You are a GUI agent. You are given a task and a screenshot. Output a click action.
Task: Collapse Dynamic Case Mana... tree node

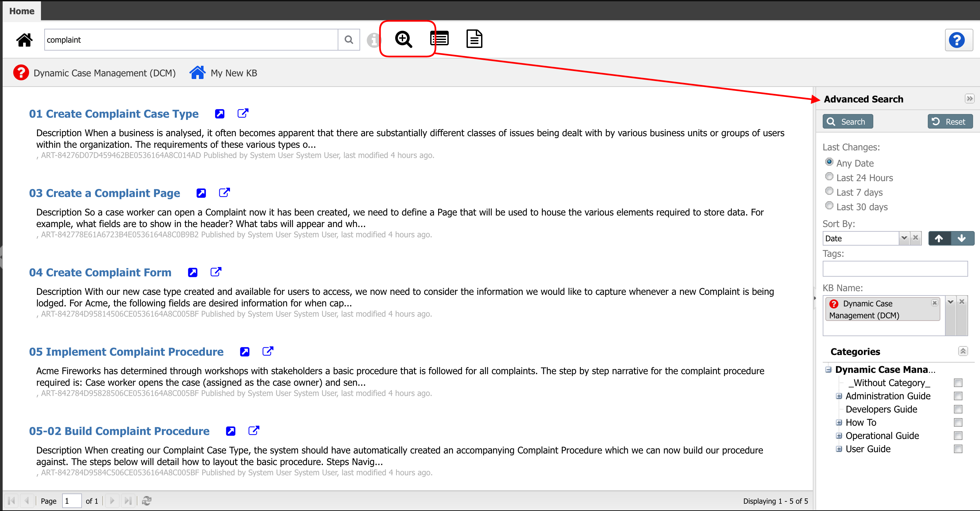coord(828,370)
